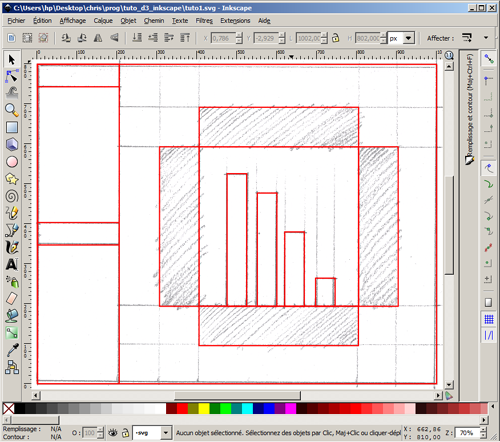Toggle snap to guides button
This screenshot has height=442, width=500.
pos(489,335)
